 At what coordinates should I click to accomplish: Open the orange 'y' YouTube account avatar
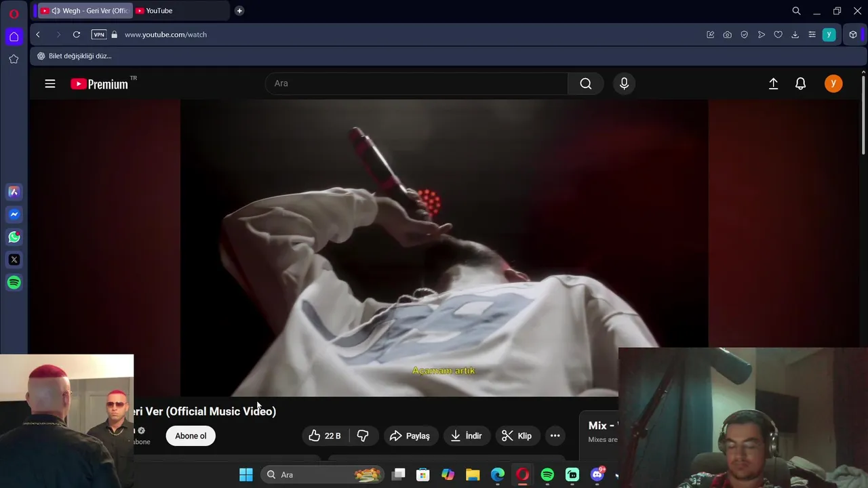[833, 83]
